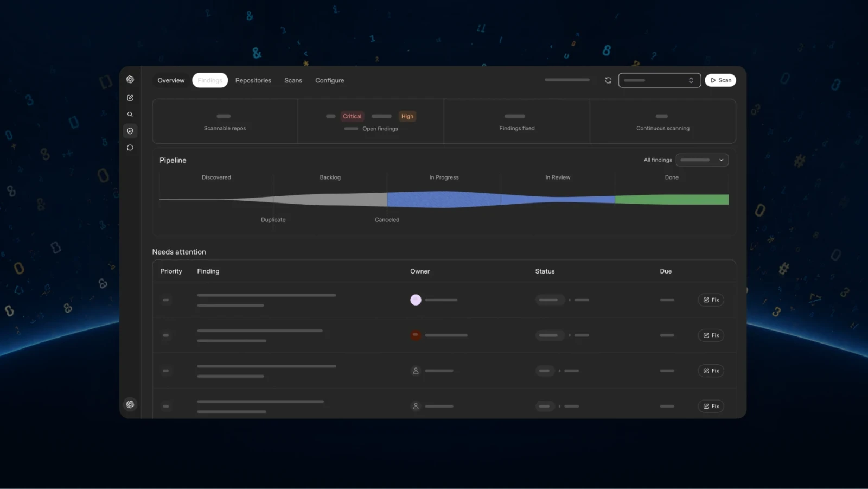868x489 pixels.
Task: Click the blue In Progress pipeline segment
Action: pyautogui.click(x=444, y=200)
